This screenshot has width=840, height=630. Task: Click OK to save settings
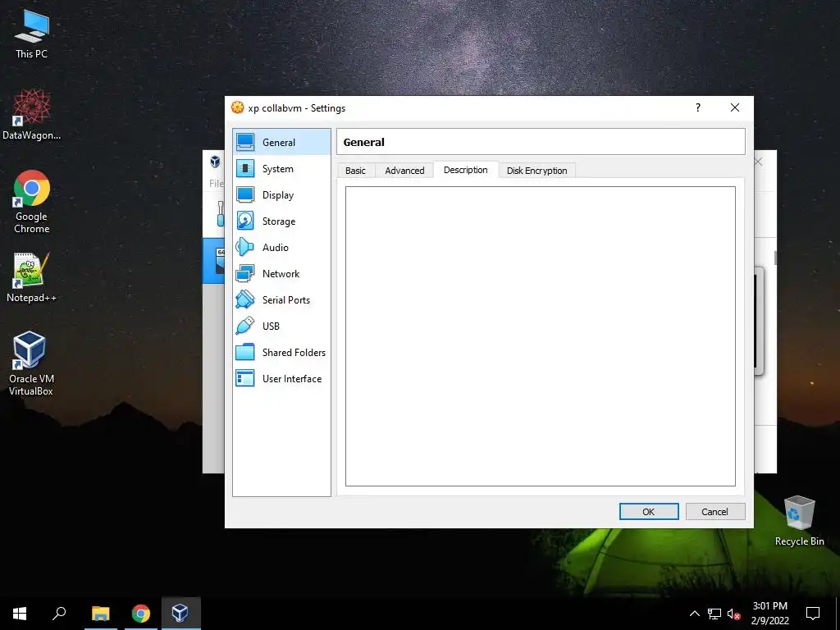(x=649, y=512)
